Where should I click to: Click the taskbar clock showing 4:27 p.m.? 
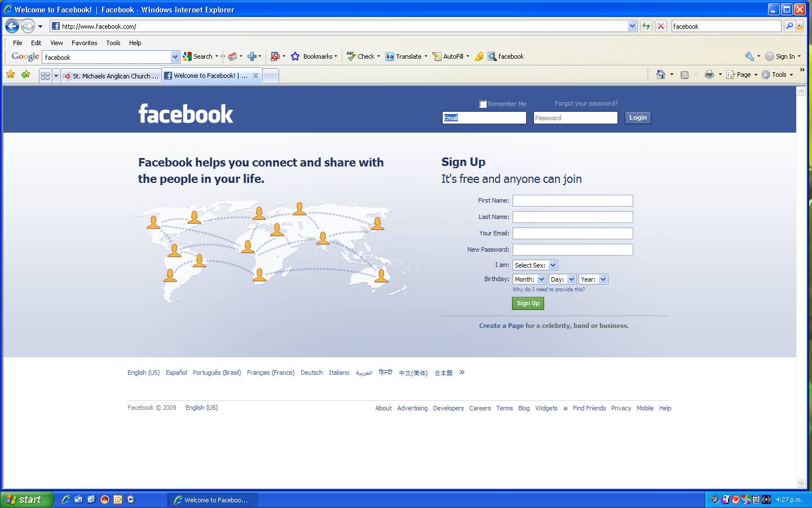[789, 500]
